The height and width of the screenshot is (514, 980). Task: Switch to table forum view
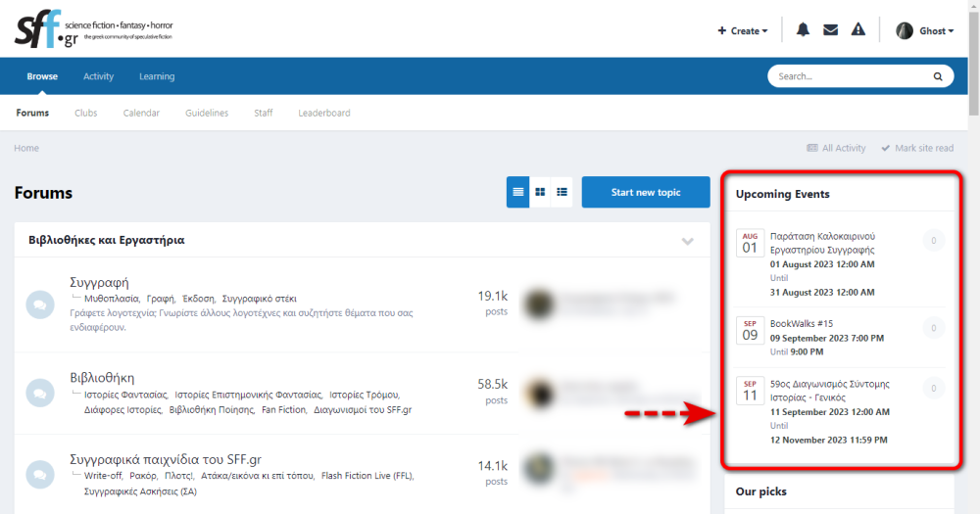(517, 192)
